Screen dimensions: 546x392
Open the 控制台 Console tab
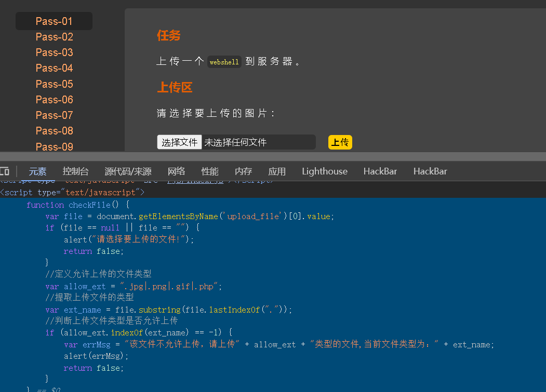tap(75, 171)
